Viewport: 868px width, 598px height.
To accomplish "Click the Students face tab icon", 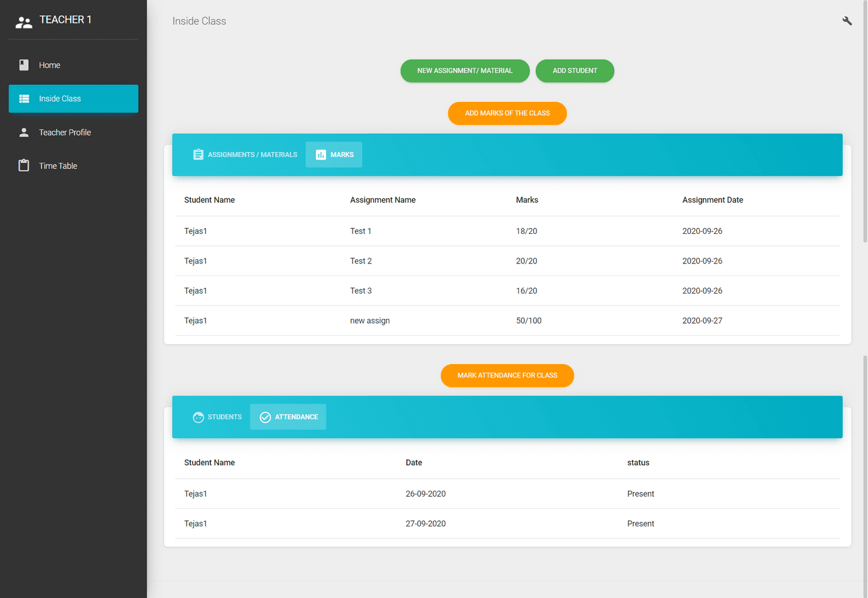I will pyautogui.click(x=198, y=417).
